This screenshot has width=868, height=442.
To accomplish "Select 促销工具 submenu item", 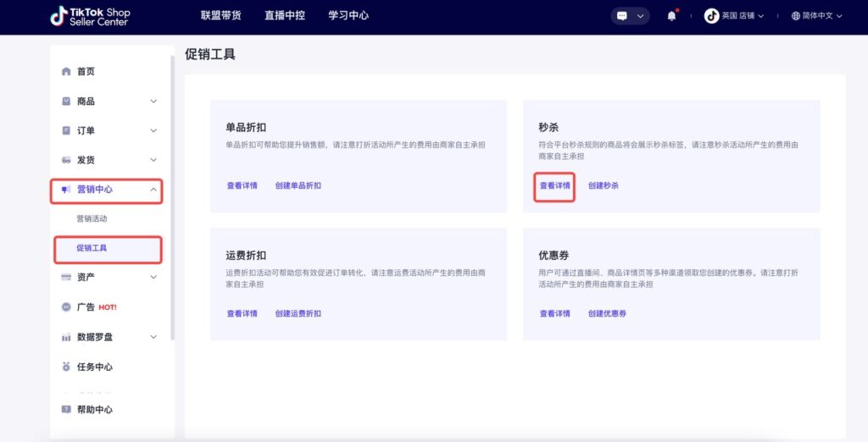I will [x=92, y=248].
